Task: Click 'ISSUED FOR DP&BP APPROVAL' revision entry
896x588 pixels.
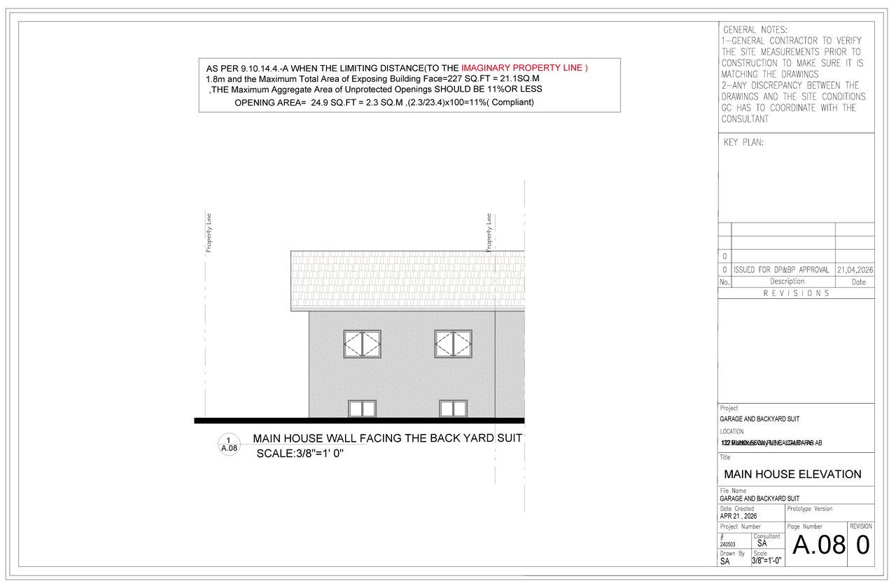Action: tap(781, 269)
